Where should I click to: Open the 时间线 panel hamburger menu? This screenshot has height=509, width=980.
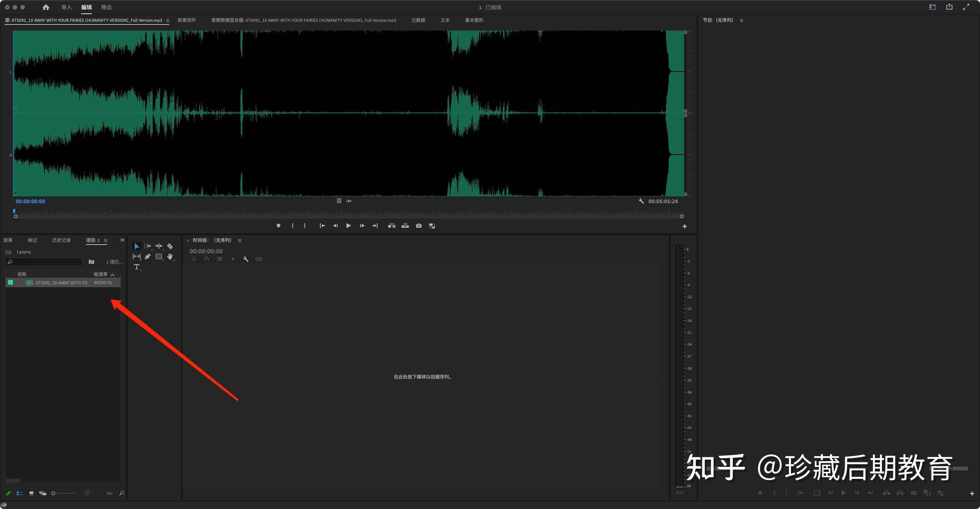[240, 240]
